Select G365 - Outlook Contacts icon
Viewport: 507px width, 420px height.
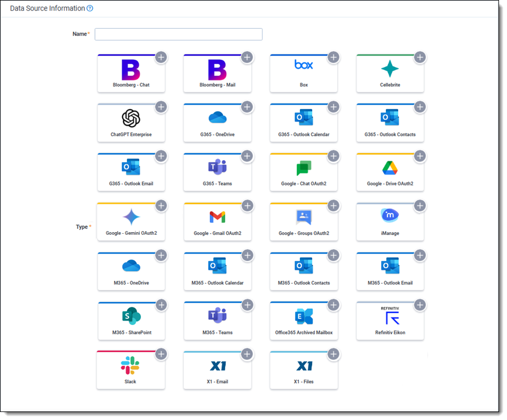(390, 117)
